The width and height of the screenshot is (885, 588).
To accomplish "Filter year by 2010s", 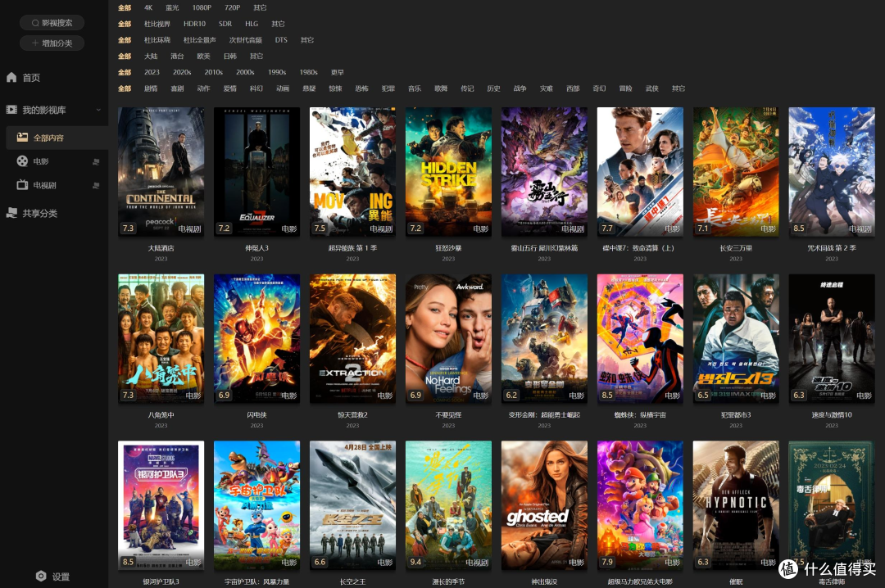I will coord(213,72).
